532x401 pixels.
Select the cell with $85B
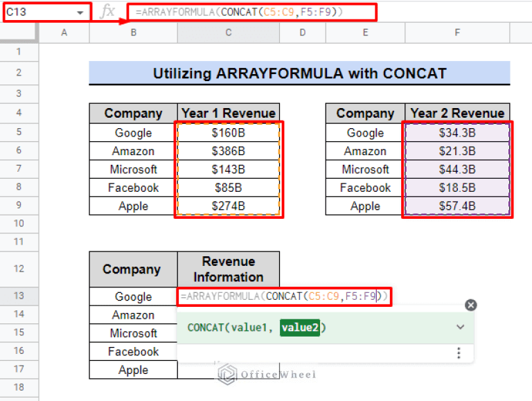click(x=229, y=188)
